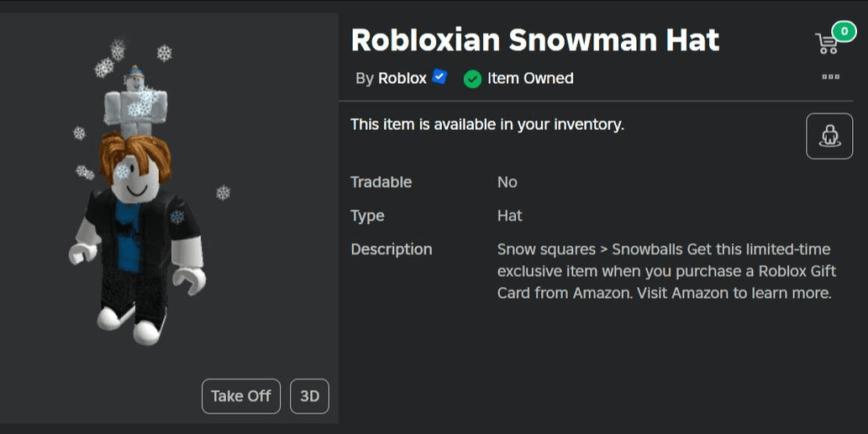
Task: Click the item description paragraph text
Action: (664, 271)
